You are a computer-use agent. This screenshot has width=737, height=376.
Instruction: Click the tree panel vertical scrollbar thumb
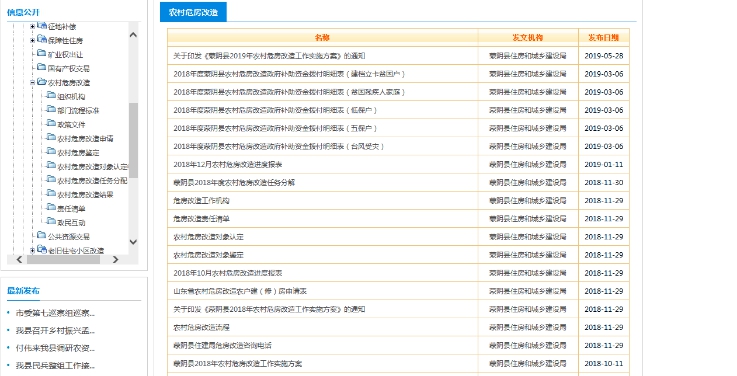click(133, 140)
